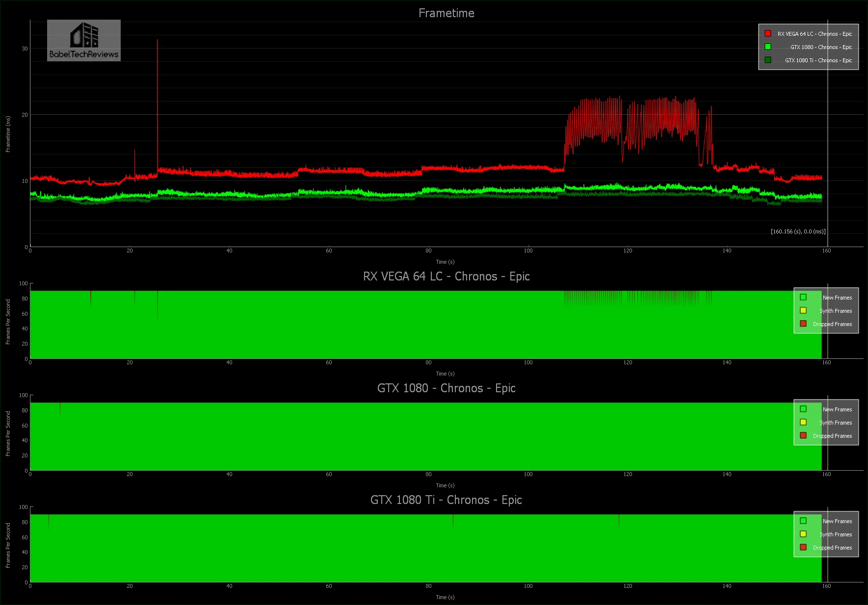Click the Frametime (ms) vertical axis label

pyautogui.click(x=8, y=134)
